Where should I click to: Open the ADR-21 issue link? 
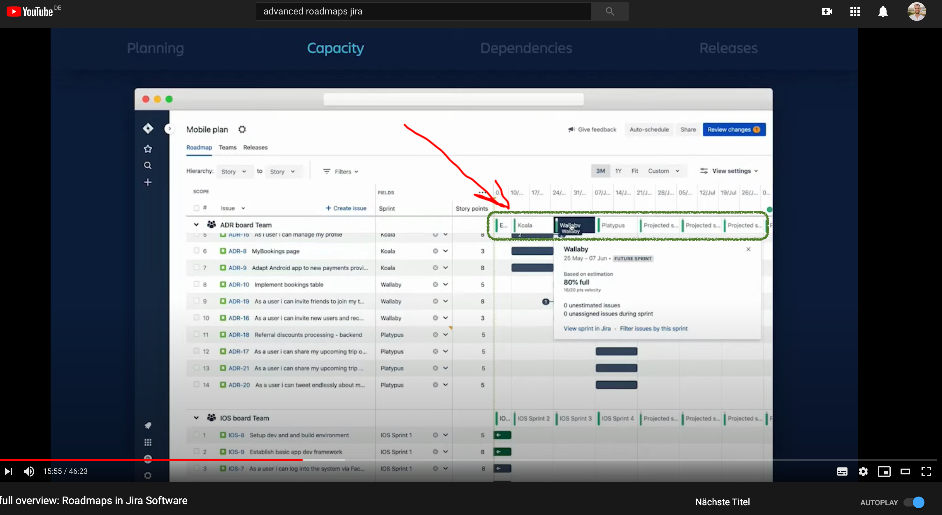(239, 368)
